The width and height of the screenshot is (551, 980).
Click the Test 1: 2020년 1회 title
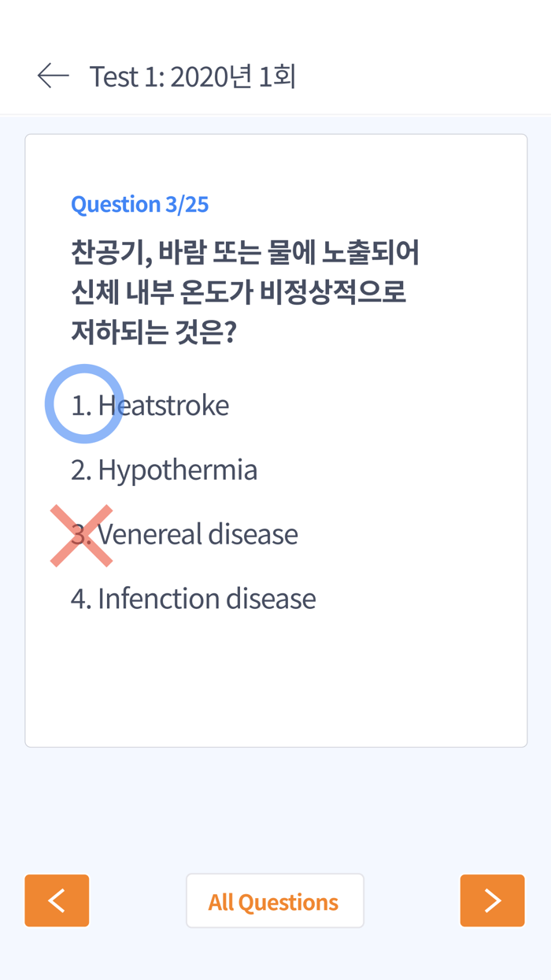193,76
